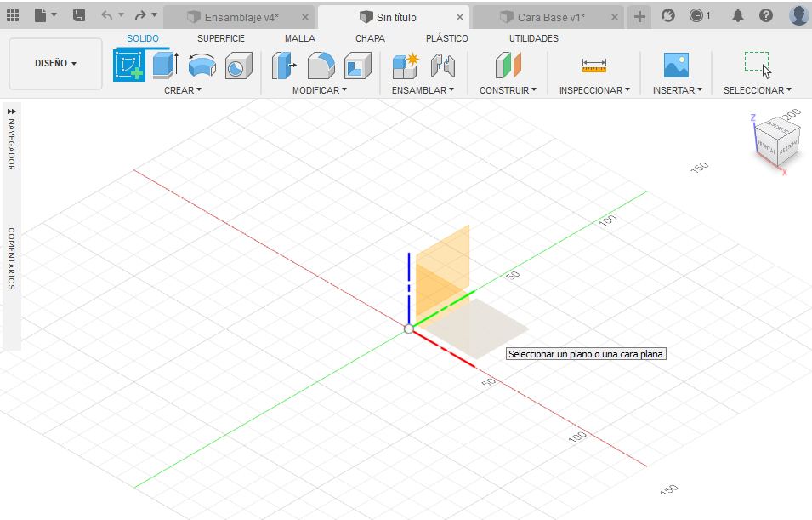Viewport: 812px width, 520px height.
Task: Open undo history dropdown arrow
Action: point(122,15)
